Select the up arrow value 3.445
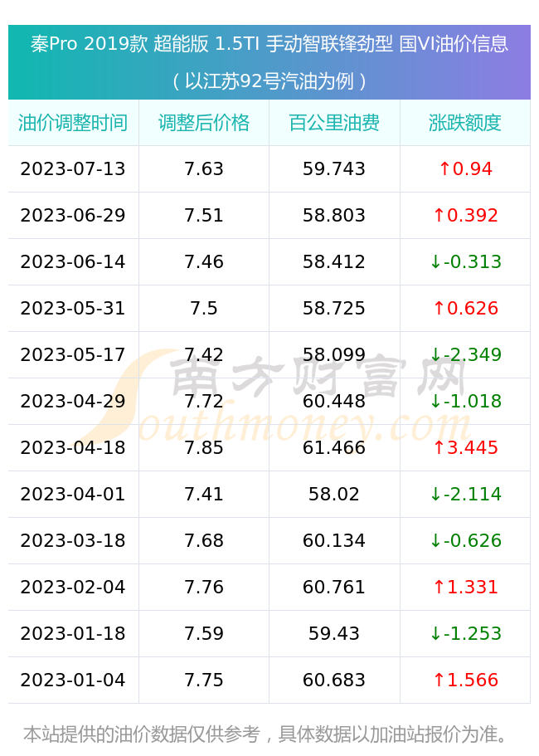Viewport: 539px width, 756px height. click(466, 447)
